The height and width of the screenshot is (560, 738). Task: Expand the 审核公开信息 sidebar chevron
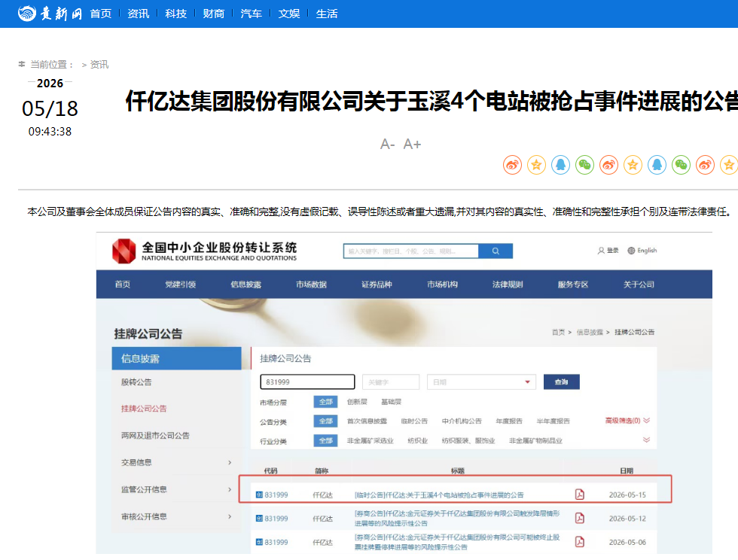(x=230, y=516)
